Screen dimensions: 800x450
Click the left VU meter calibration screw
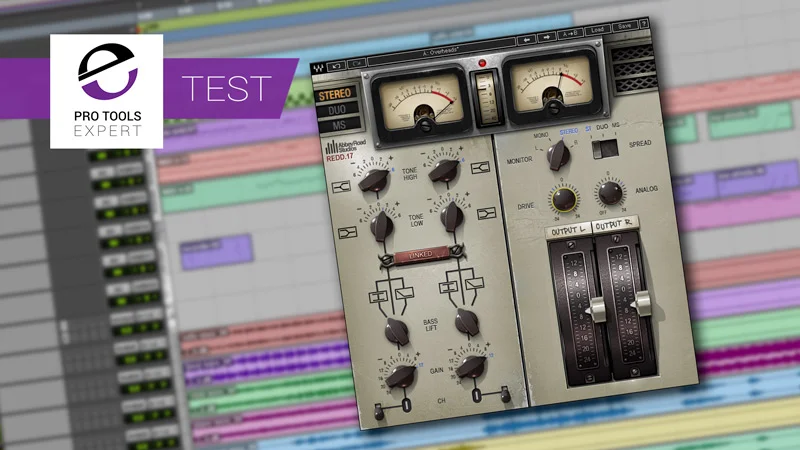pos(424,126)
